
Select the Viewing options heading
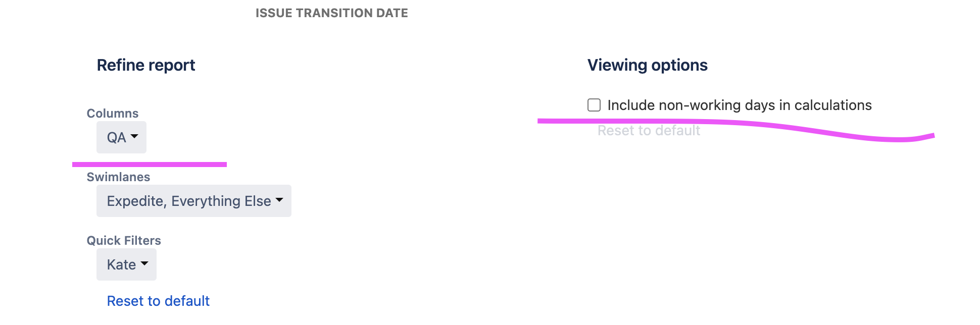coord(648,65)
